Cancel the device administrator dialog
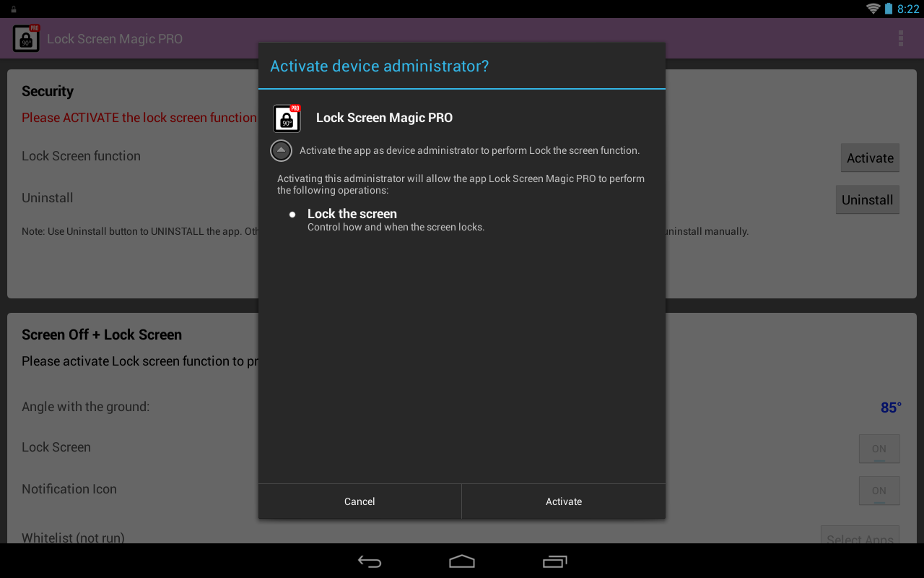924x578 pixels. click(x=359, y=501)
